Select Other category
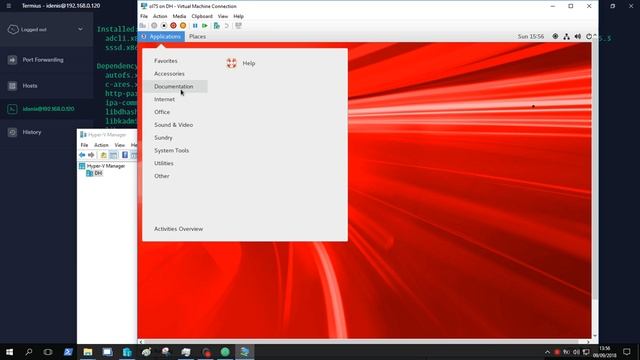The width and height of the screenshot is (640, 360). click(162, 176)
